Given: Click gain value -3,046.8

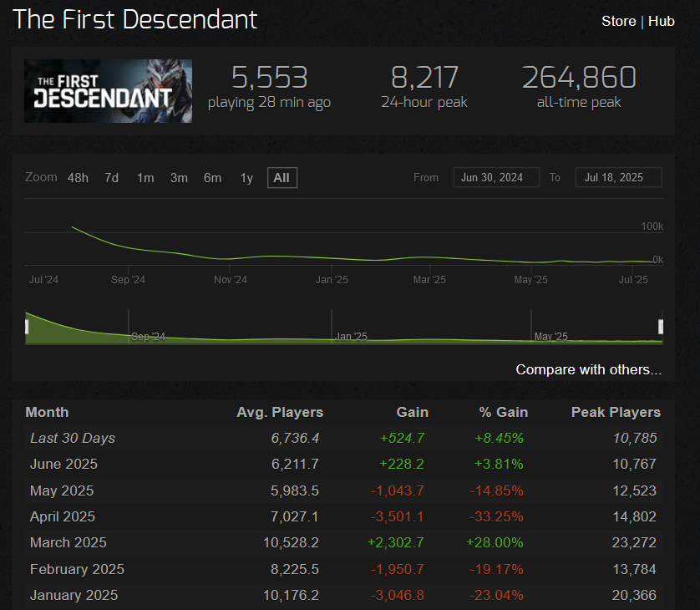Looking at the screenshot, I should click(x=398, y=595).
